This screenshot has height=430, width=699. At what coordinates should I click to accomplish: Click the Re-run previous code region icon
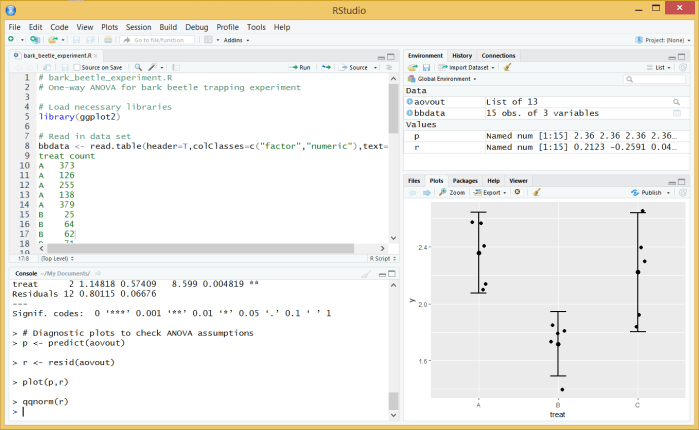pos(326,67)
